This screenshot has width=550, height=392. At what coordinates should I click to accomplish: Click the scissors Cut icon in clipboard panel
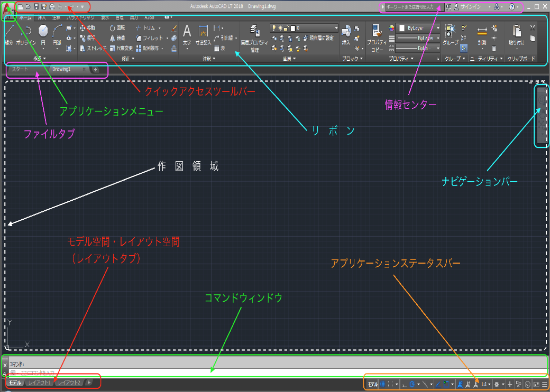click(x=533, y=28)
